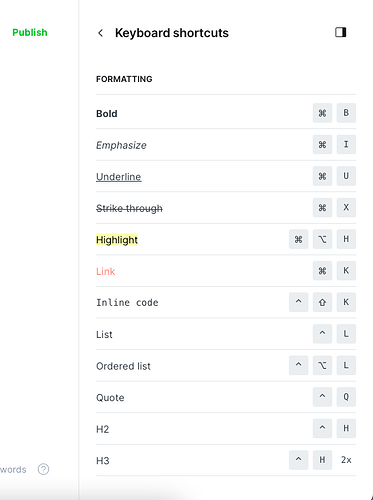This screenshot has height=500, width=373.
Task: Click the red Link label
Action: [105, 271]
